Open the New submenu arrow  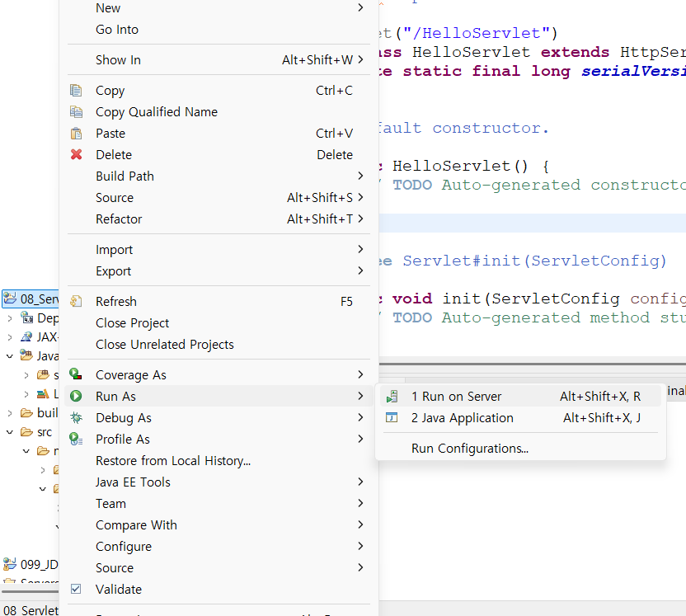click(360, 7)
